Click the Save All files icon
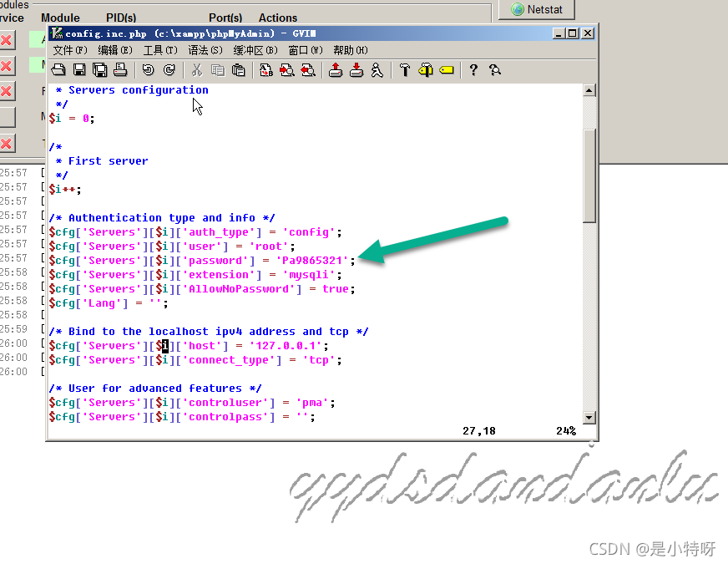Screen dimensions: 728x564 click(100, 69)
